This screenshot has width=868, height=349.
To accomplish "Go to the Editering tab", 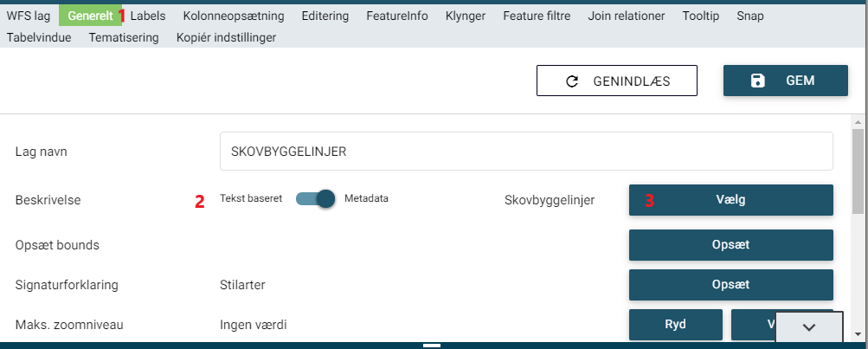I will click(325, 16).
